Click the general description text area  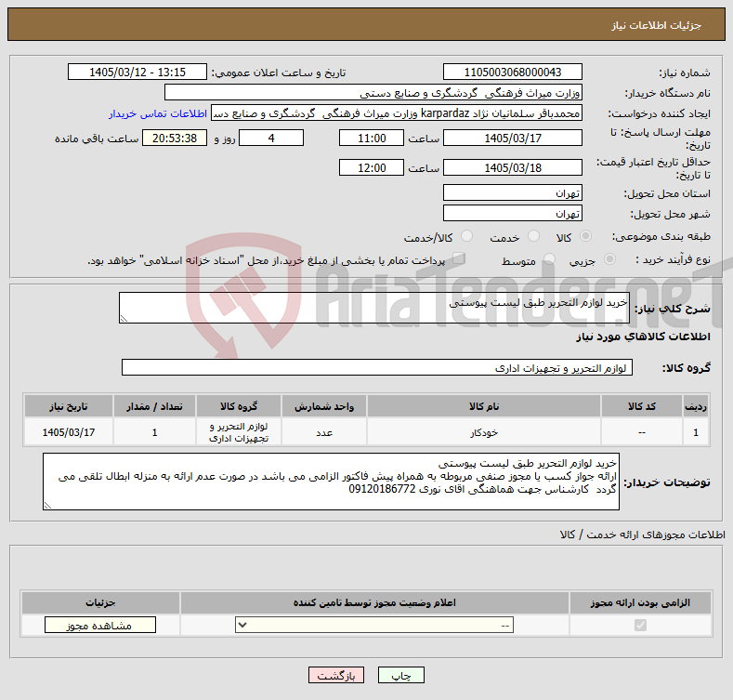(374, 308)
